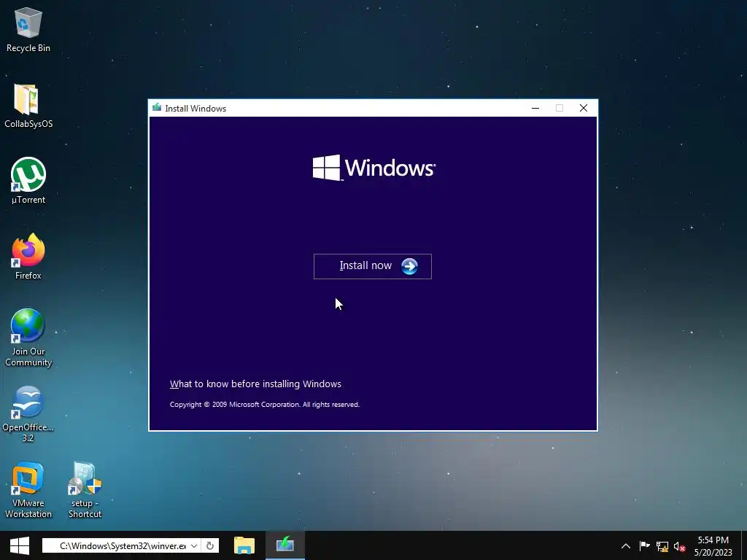Screen dimensions: 747x560
Task: Open File Explorer from the taskbar
Action: 244,545
